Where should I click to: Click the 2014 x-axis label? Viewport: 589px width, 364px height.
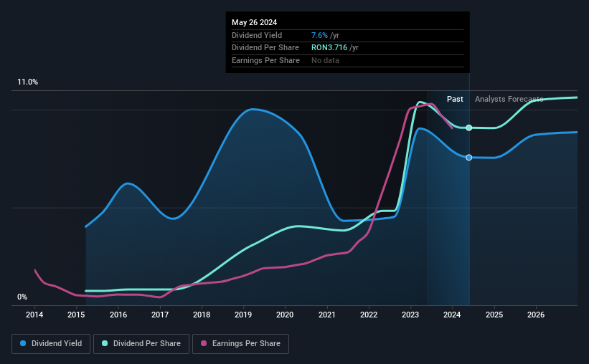(x=34, y=315)
